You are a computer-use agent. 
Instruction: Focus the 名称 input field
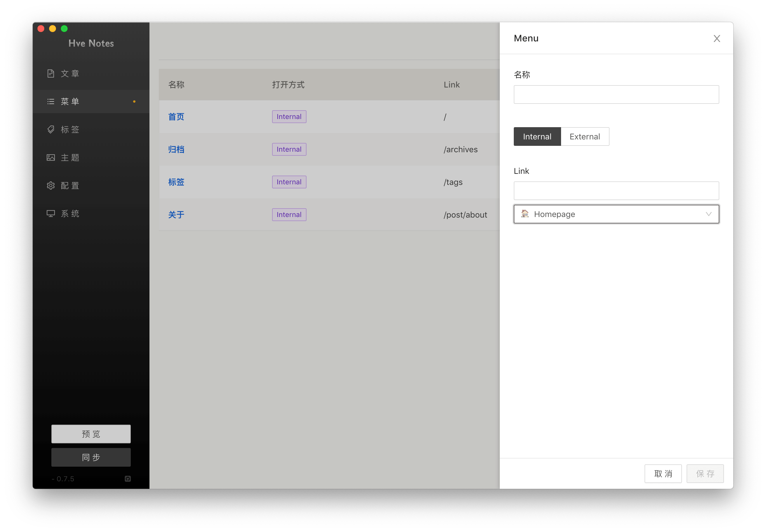pyautogui.click(x=616, y=94)
